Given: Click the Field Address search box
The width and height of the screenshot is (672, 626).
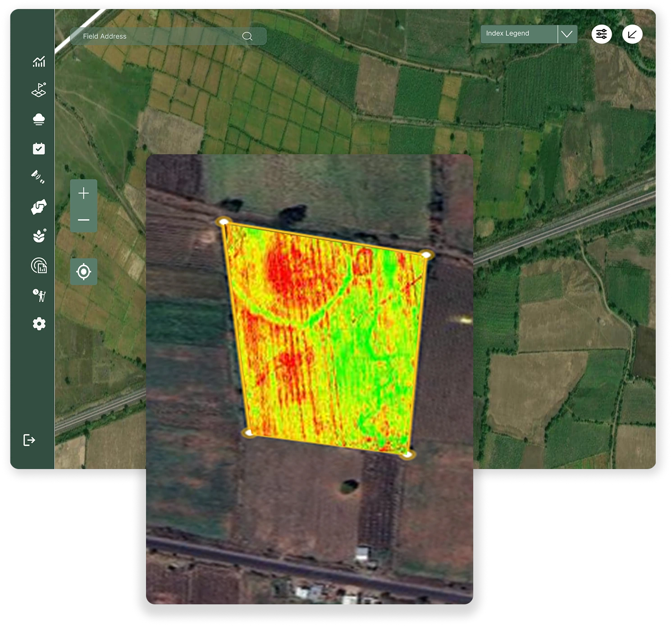Looking at the screenshot, I should point(168,36).
